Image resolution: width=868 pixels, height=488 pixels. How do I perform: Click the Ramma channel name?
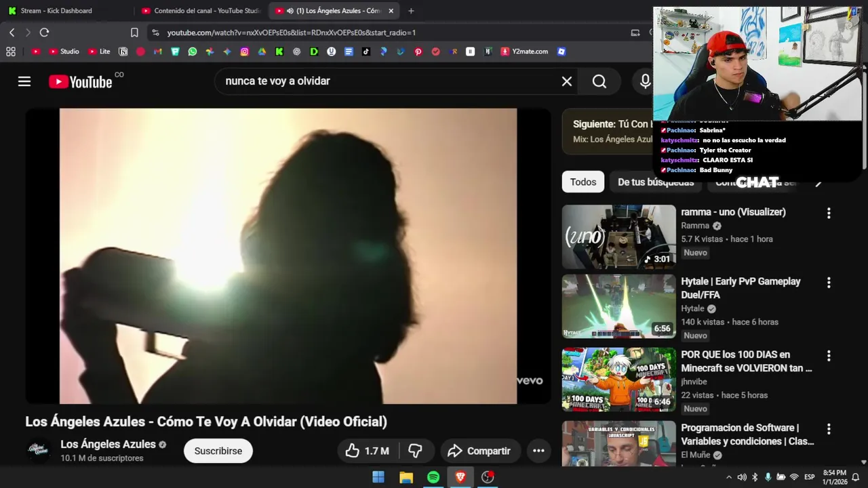(x=695, y=226)
